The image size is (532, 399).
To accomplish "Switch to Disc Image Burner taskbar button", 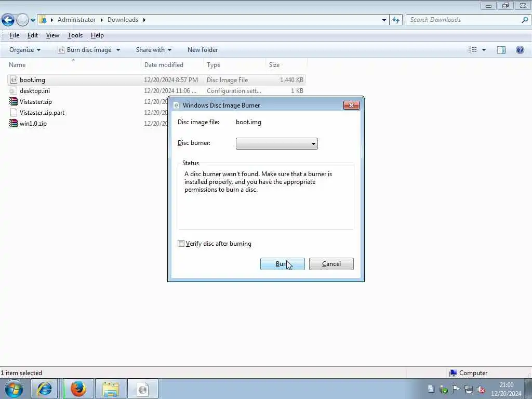I will tap(143, 389).
